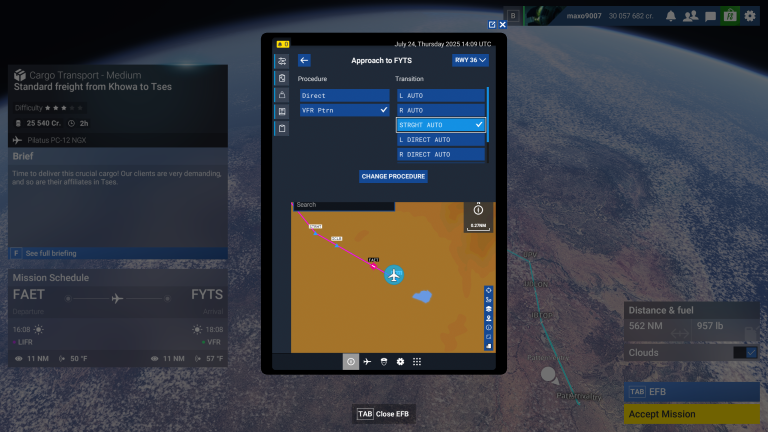The height and width of the screenshot is (432, 768).
Task: Pop out the EFB window
Action: [x=492, y=24]
